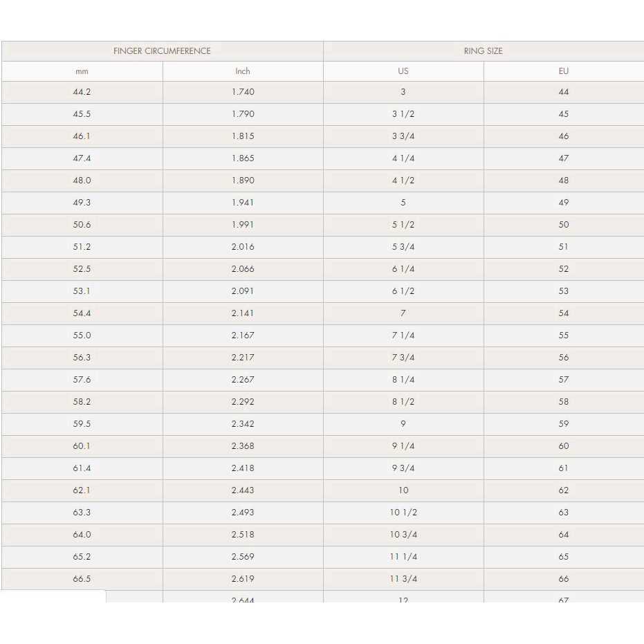Image resolution: width=644 pixels, height=644 pixels.
Task: Select US ring size 10 3/4
Action: click(403, 535)
